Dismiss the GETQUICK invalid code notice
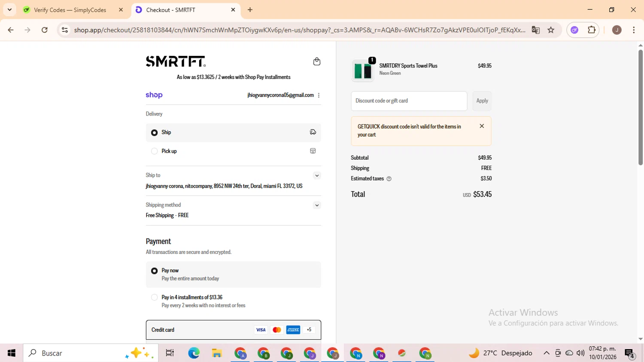The width and height of the screenshot is (644, 362). [x=482, y=126]
